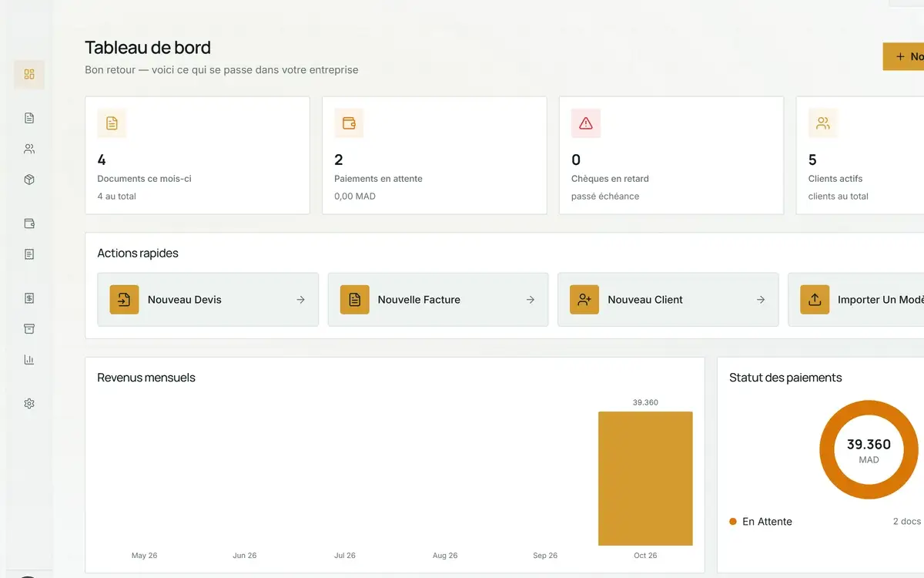The width and height of the screenshot is (924, 578).
Task: Click the arrow on Nouveau Devis card
Action: [301, 300]
